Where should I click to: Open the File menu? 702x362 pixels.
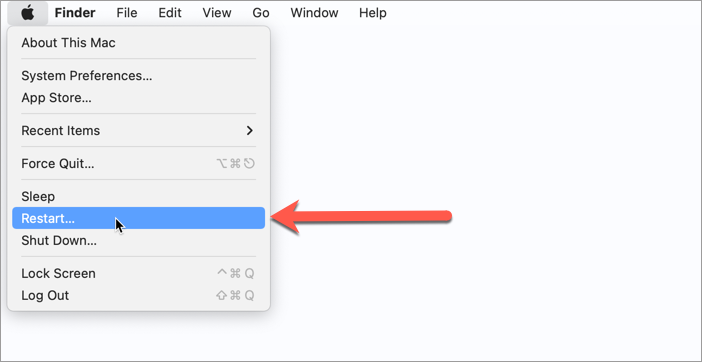click(x=127, y=13)
